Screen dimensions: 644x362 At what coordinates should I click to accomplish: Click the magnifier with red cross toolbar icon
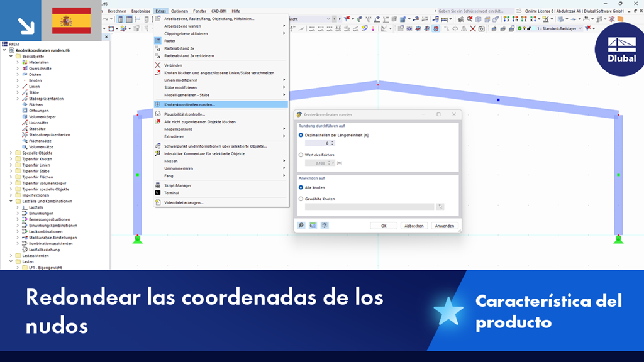point(469,19)
